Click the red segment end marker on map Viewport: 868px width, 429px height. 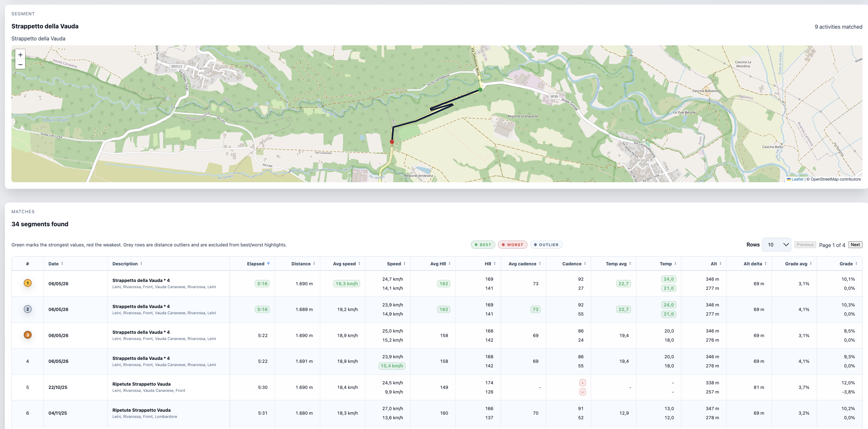coord(392,142)
